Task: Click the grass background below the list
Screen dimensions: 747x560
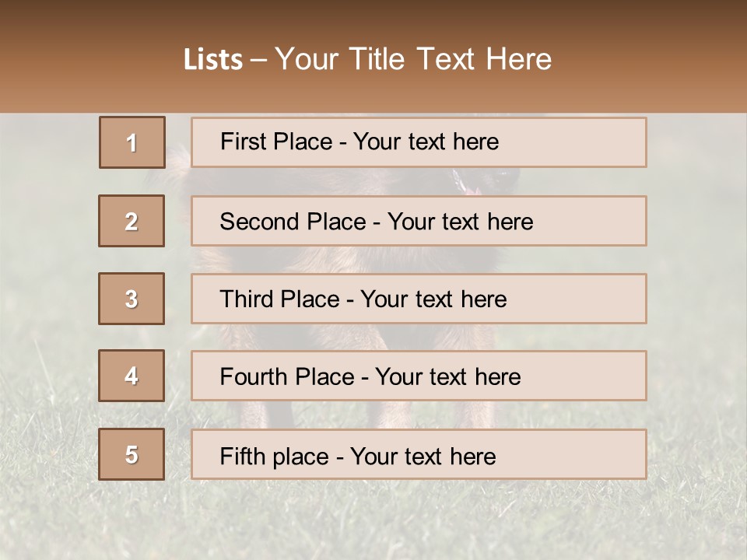Action: coord(373,521)
